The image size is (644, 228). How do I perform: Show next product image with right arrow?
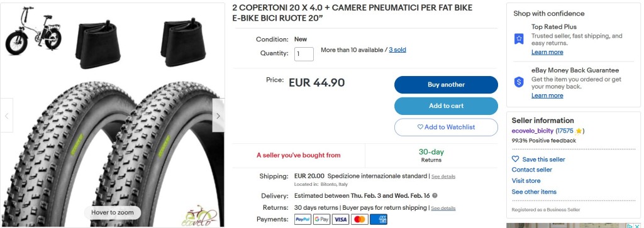point(218,116)
